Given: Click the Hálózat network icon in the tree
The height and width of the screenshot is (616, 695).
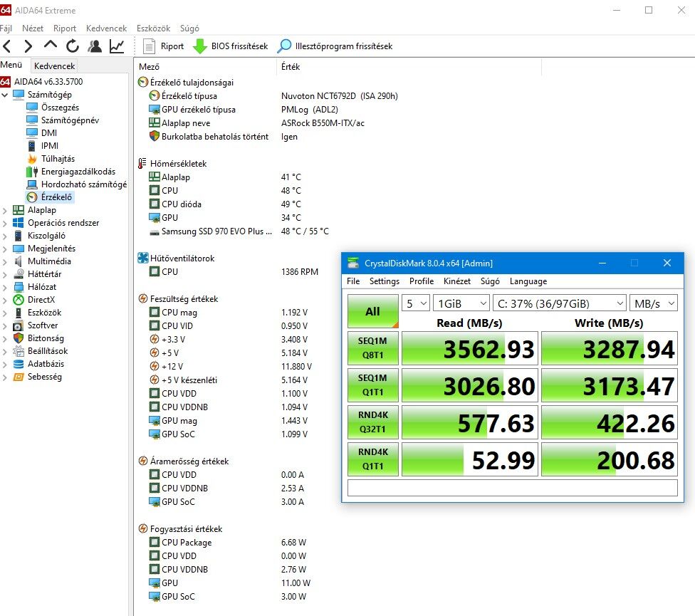Looking at the screenshot, I should click(x=19, y=287).
